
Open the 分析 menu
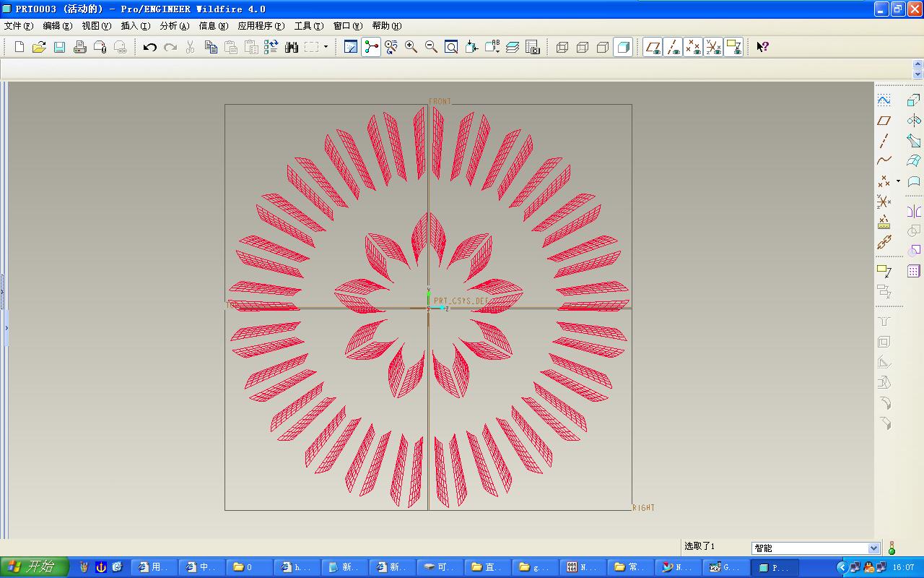pyautogui.click(x=175, y=26)
